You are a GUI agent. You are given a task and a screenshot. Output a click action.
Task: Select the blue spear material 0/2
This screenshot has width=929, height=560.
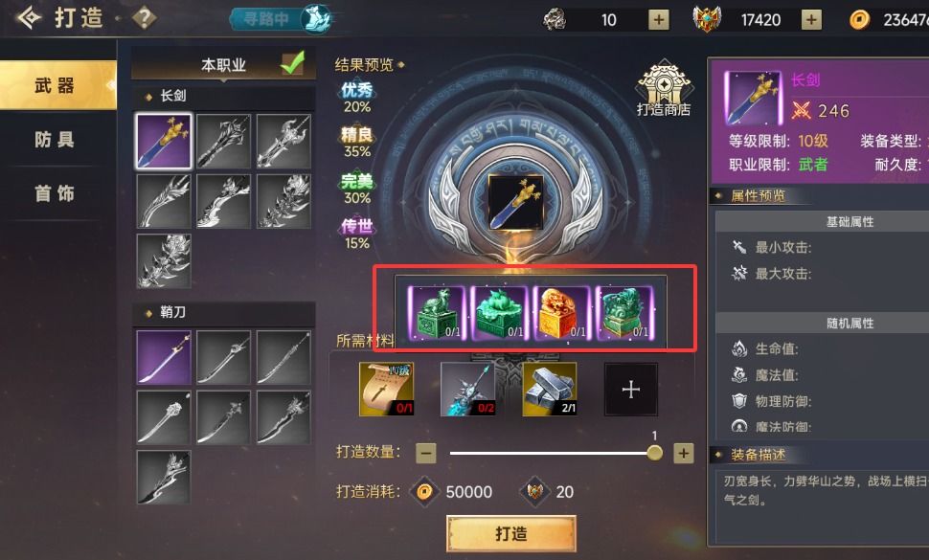pos(468,389)
